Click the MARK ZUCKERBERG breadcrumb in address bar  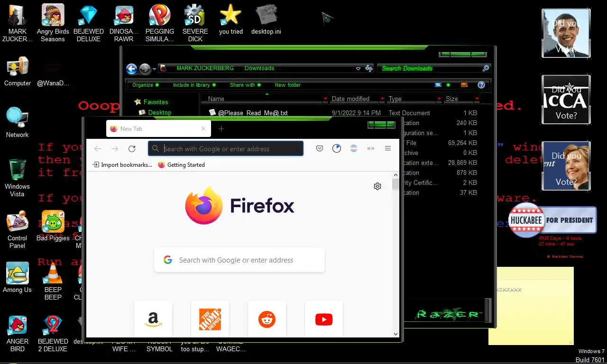pos(205,68)
